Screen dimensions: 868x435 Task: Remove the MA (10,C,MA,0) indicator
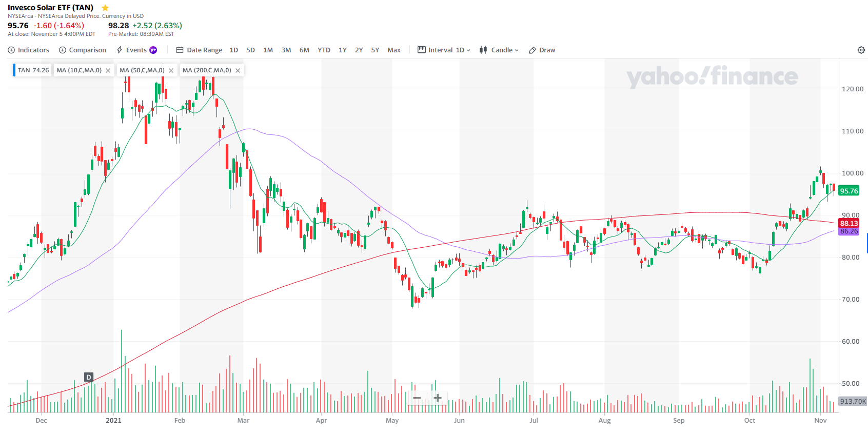pyautogui.click(x=108, y=71)
